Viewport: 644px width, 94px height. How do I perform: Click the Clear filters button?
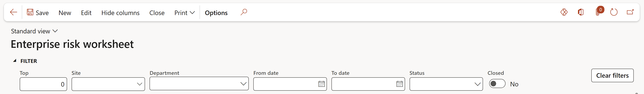tap(612, 75)
